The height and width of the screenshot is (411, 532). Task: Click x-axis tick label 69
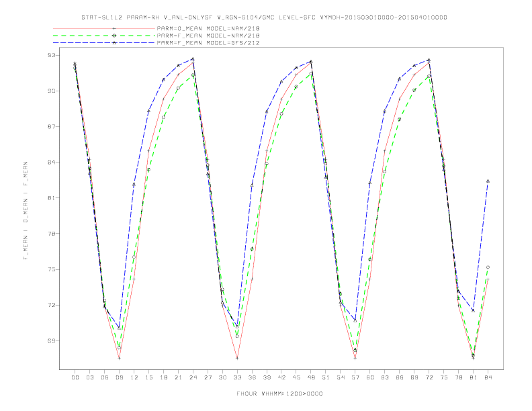(414, 377)
